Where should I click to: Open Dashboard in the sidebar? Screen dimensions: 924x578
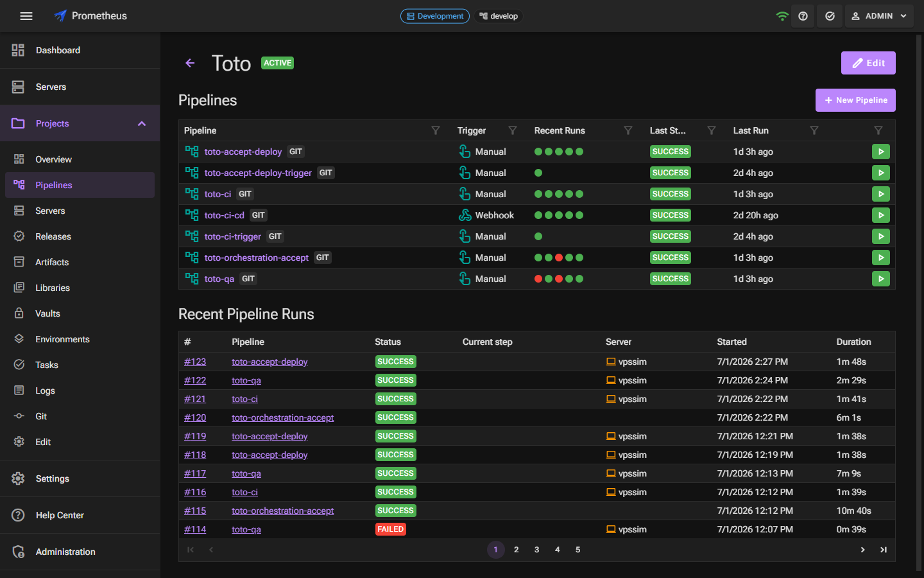80,50
